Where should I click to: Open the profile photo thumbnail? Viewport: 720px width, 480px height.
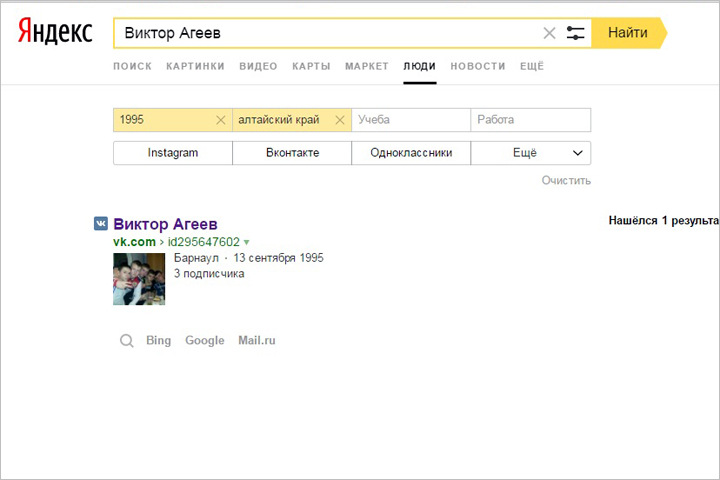click(138, 278)
